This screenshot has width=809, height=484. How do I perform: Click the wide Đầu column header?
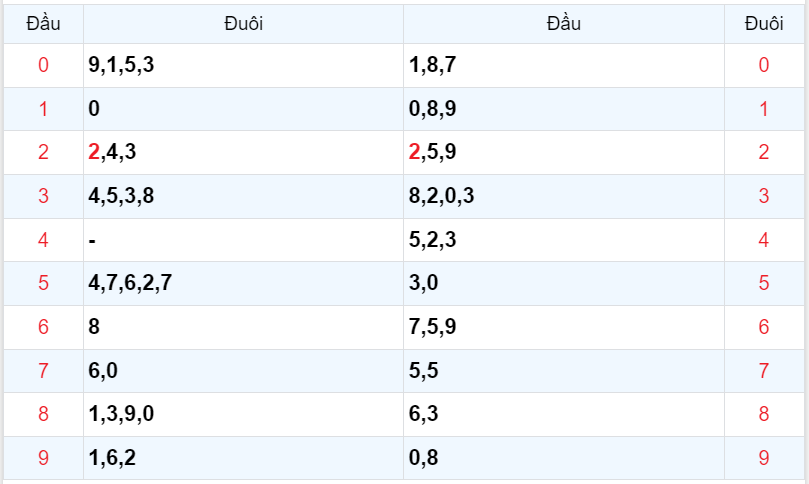tap(564, 23)
